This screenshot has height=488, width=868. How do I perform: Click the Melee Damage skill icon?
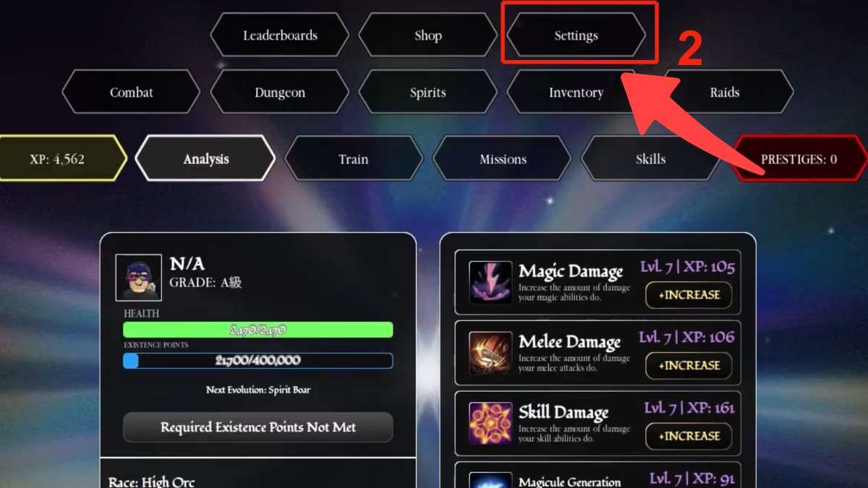tap(490, 353)
